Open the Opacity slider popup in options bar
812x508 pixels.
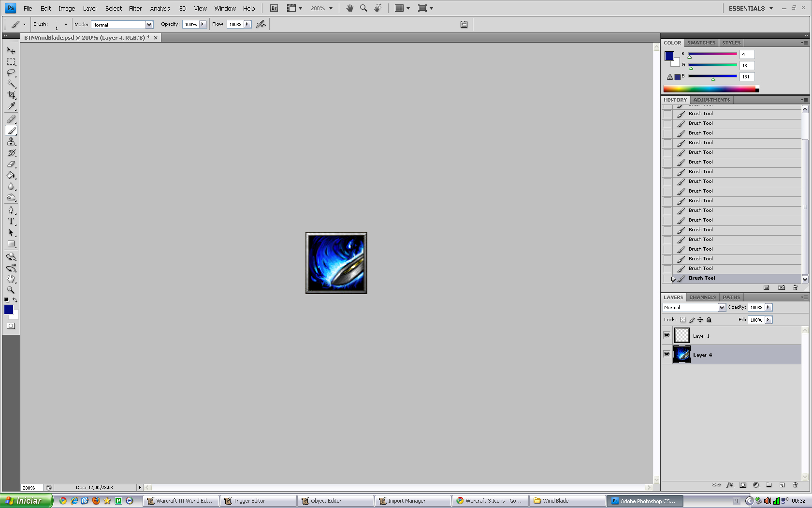click(203, 24)
